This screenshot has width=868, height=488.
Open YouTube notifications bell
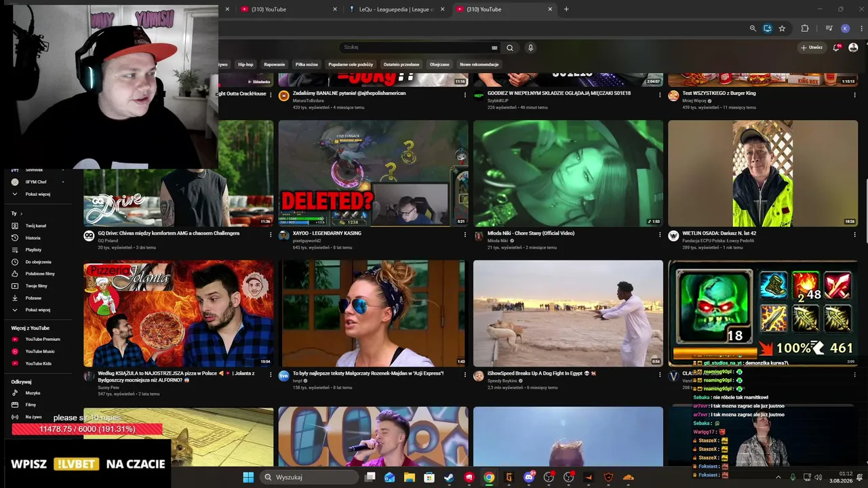pyautogui.click(x=837, y=47)
